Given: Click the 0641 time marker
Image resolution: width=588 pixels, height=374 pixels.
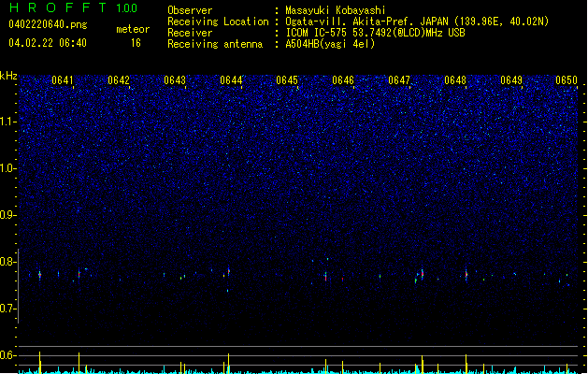Looking at the screenshot, I should pyautogui.click(x=63, y=80).
